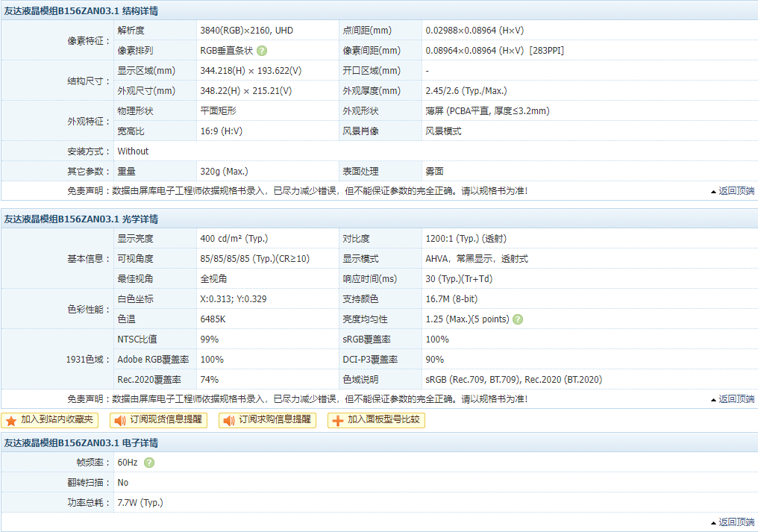Click the 结构详情 section header title
Viewport: 758px width, 532px height.
(x=81, y=11)
